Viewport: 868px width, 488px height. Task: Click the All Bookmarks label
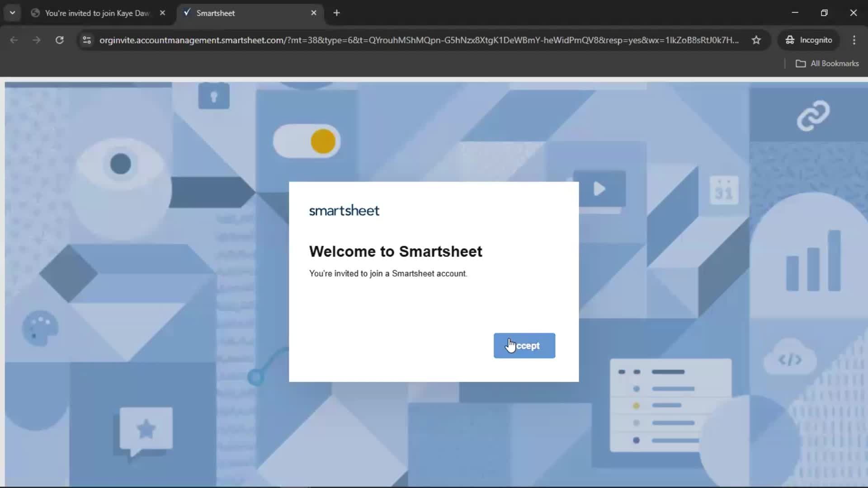point(835,63)
